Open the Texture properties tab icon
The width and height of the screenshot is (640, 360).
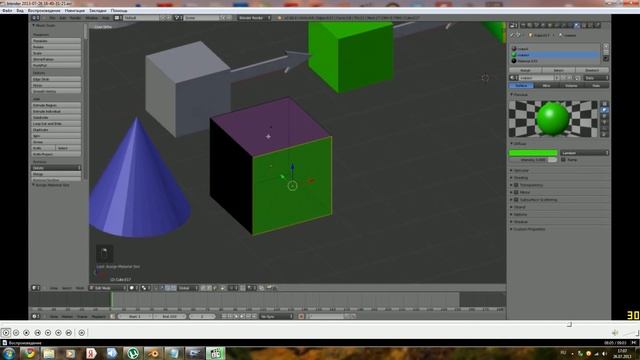point(584,25)
